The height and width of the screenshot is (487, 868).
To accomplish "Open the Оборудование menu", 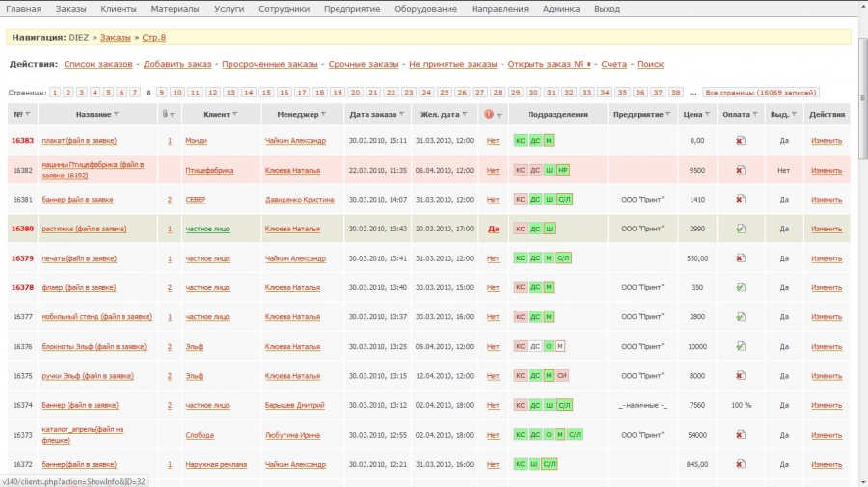I will pos(425,9).
